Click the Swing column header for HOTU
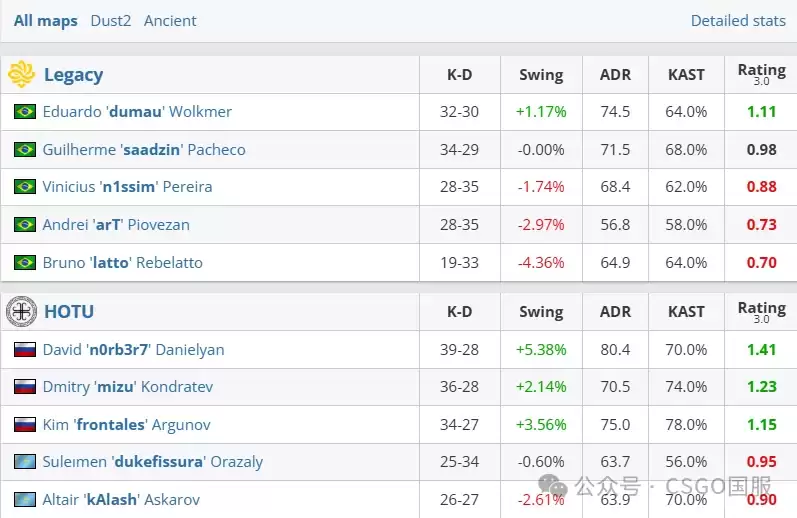Image resolution: width=797 pixels, height=518 pixels. tap(541, 312)
